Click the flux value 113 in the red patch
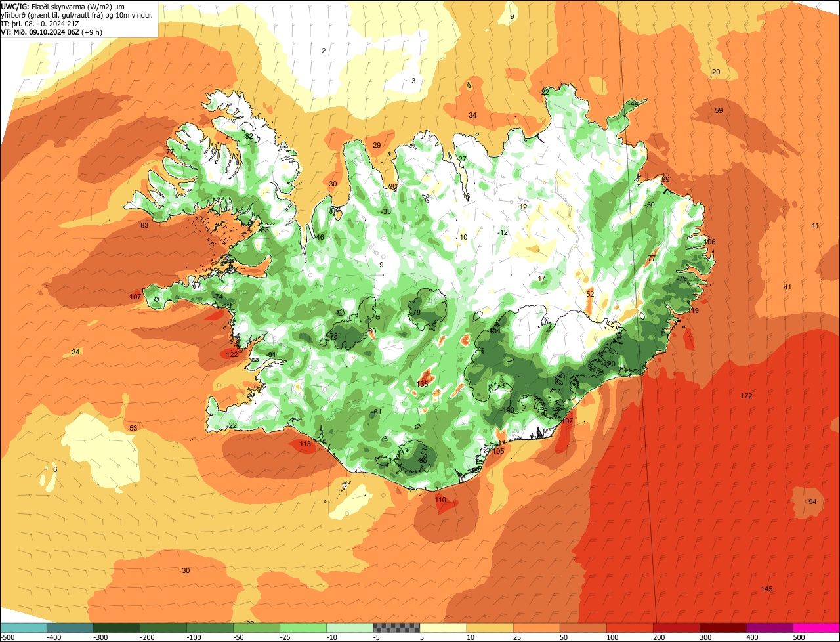 click(305, 444)
